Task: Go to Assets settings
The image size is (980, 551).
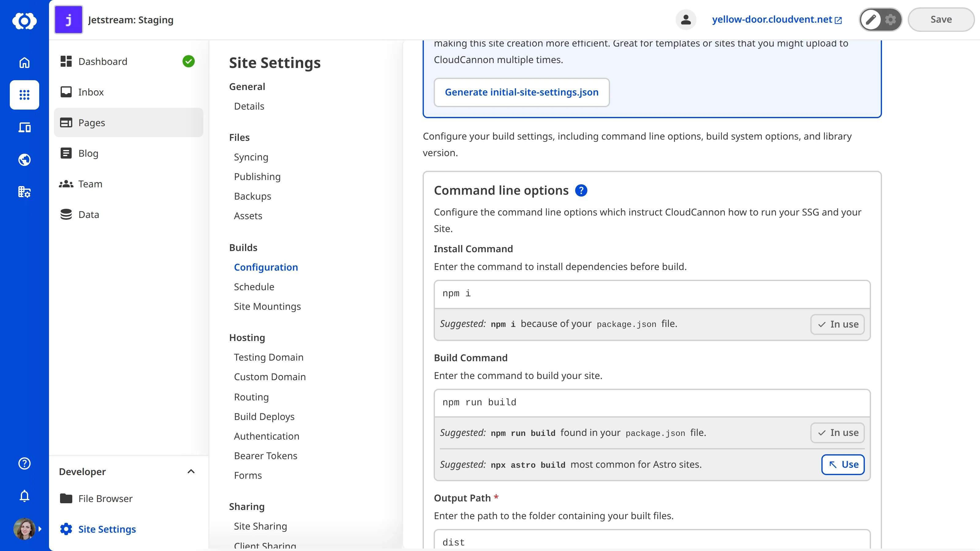Action: click(248, 216)
